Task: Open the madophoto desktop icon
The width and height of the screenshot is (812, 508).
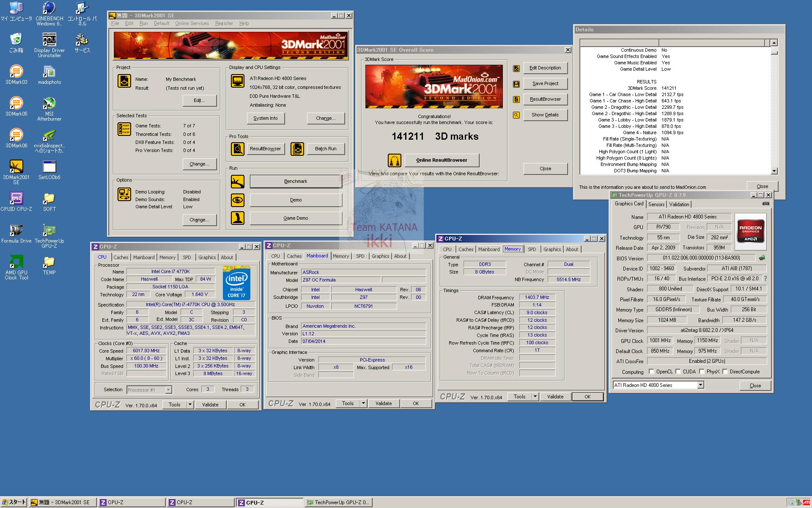Action: click(49, 75)
